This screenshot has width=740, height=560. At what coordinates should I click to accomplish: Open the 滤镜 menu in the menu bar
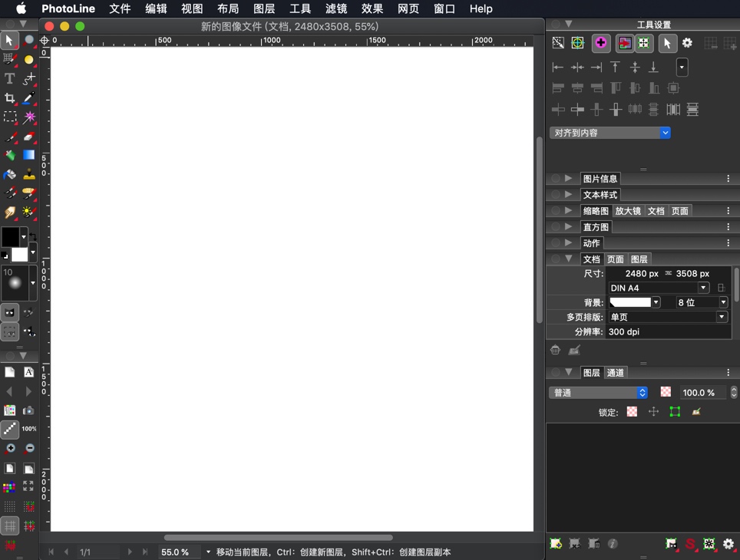tap(335, 8)
